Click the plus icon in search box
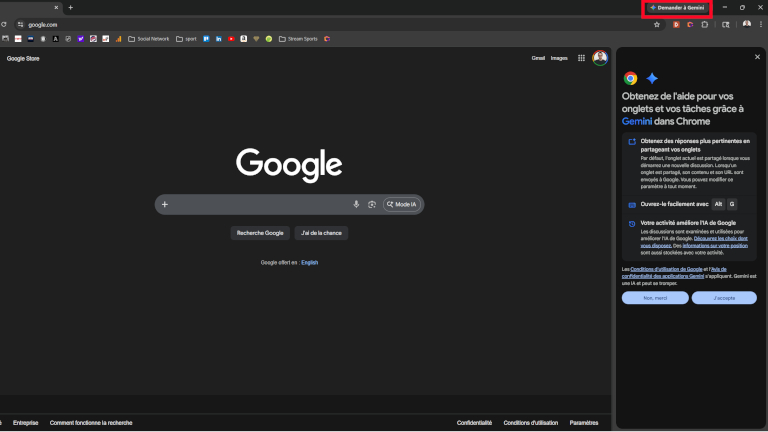 (x=165, y=204)
